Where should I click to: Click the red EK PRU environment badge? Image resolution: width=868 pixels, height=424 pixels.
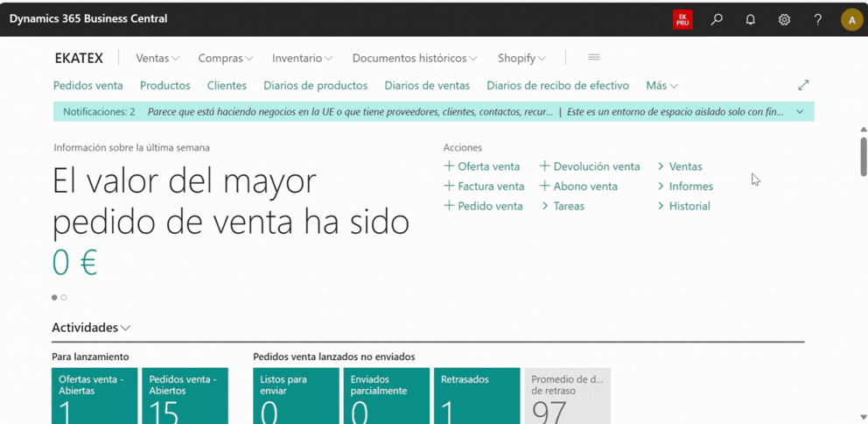[x=682, y=19]
